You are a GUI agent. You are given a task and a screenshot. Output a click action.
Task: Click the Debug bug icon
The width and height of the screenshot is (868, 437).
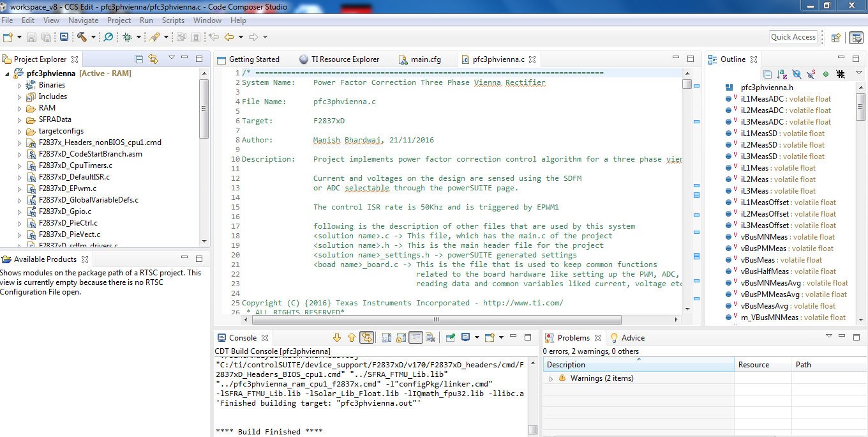point(127,37)
